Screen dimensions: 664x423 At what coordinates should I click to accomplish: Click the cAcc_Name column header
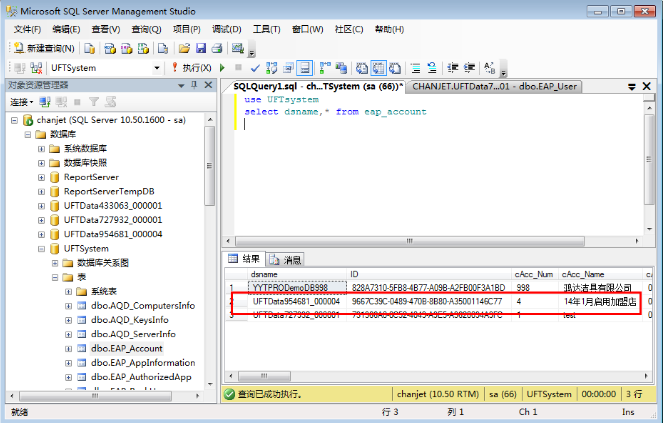(600, 274)
